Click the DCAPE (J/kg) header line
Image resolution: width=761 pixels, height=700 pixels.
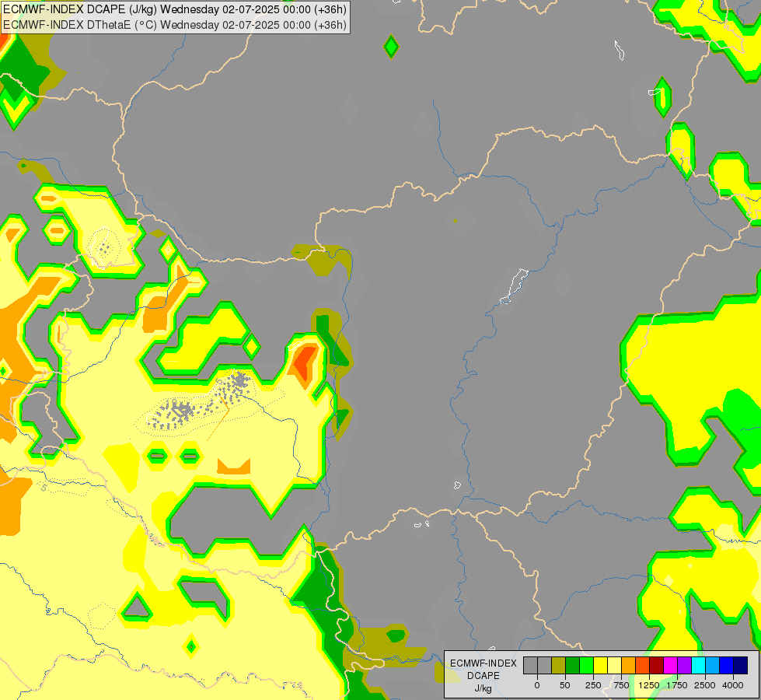point(175,9)
